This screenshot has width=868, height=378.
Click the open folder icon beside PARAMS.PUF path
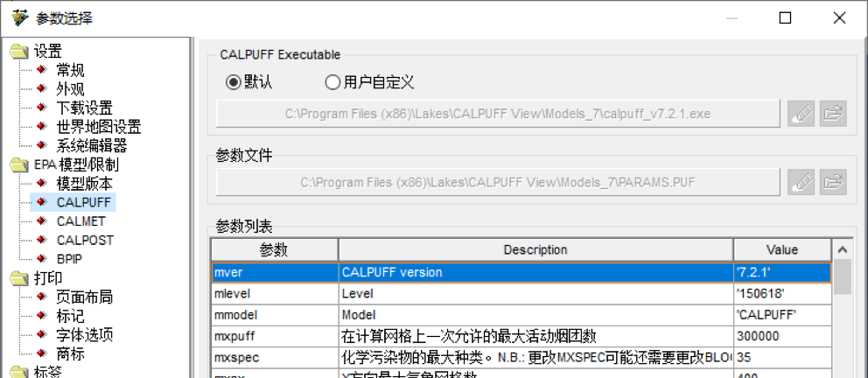[x=833, y=182]
